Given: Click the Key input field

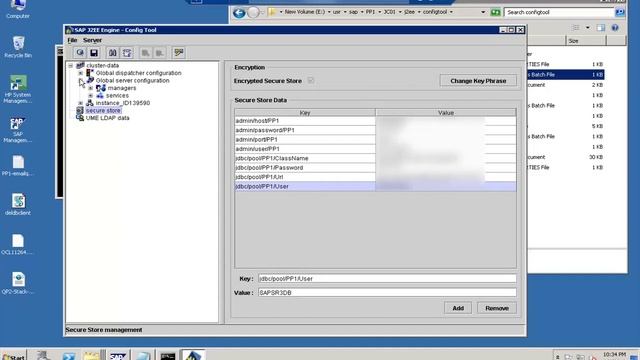Looking at the screenshot, I should click(387, 279).
